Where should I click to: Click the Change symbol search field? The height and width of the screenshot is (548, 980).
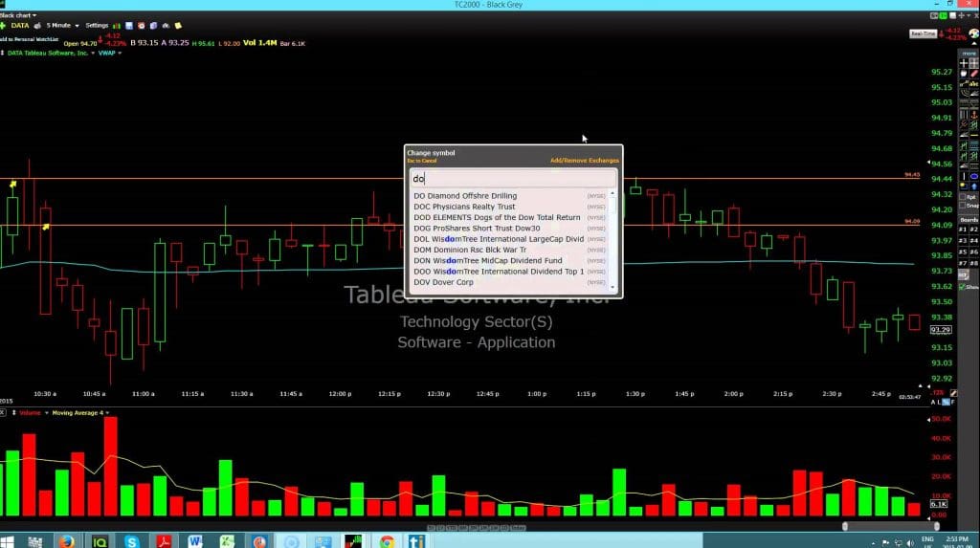tap(513, 179)
